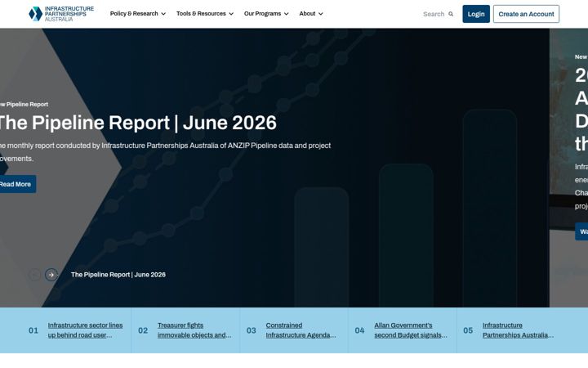
Task: Open 'Infrastructure Partnerships Australia' news item 05
Action: tap(518, 330)
